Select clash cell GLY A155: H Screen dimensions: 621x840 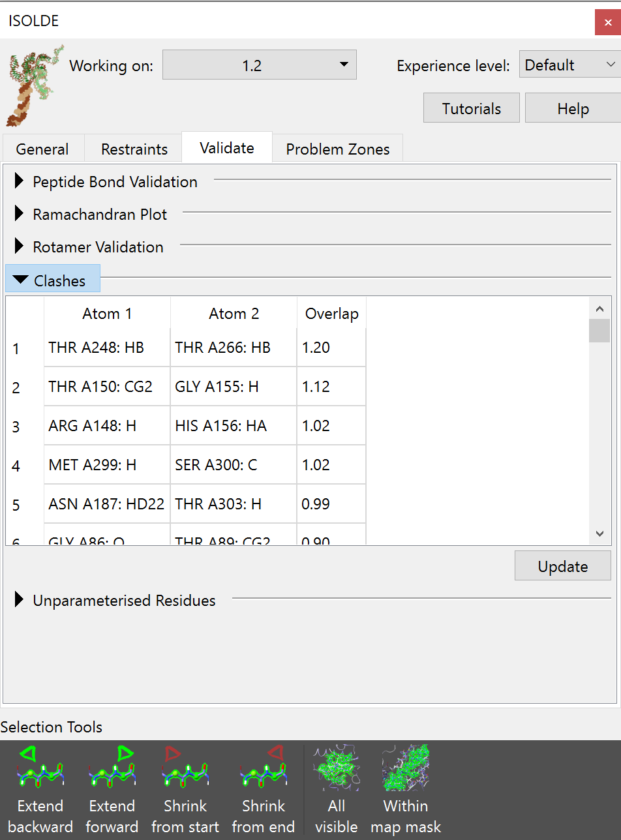pyautogui.click(x=234, y=386)
